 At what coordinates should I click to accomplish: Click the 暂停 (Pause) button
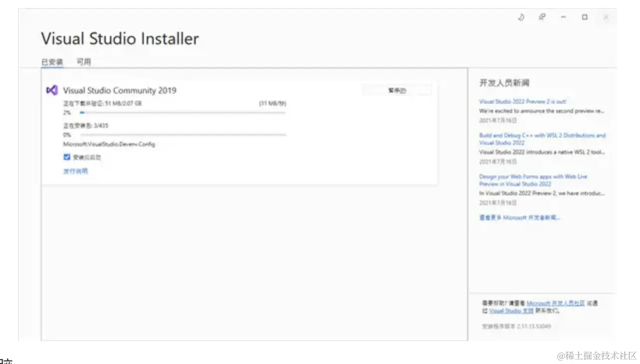pos(397,90)
